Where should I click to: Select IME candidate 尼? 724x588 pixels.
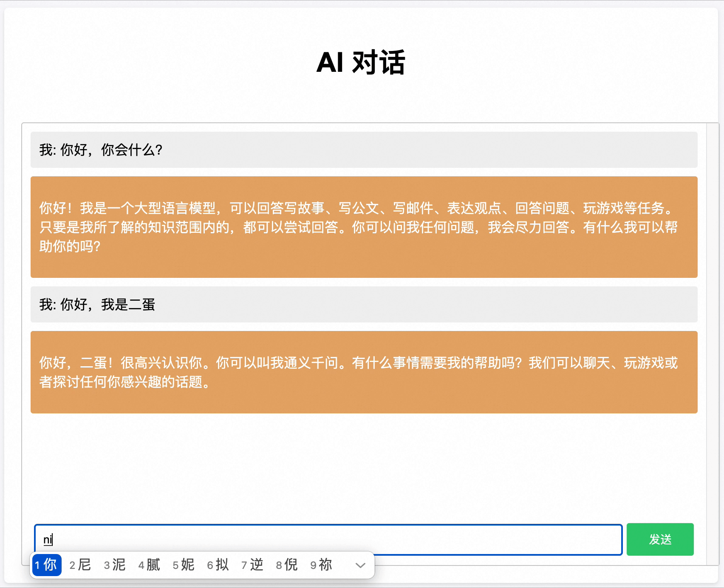tap(81, 565)
